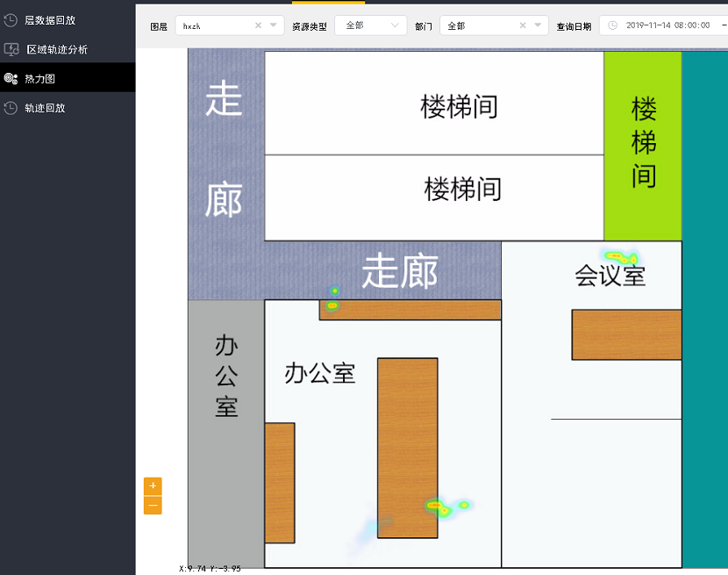Viewport: 728px width, 575px height.
Task: Click the 2019-11-14 date input field
Action: (668, 25)
